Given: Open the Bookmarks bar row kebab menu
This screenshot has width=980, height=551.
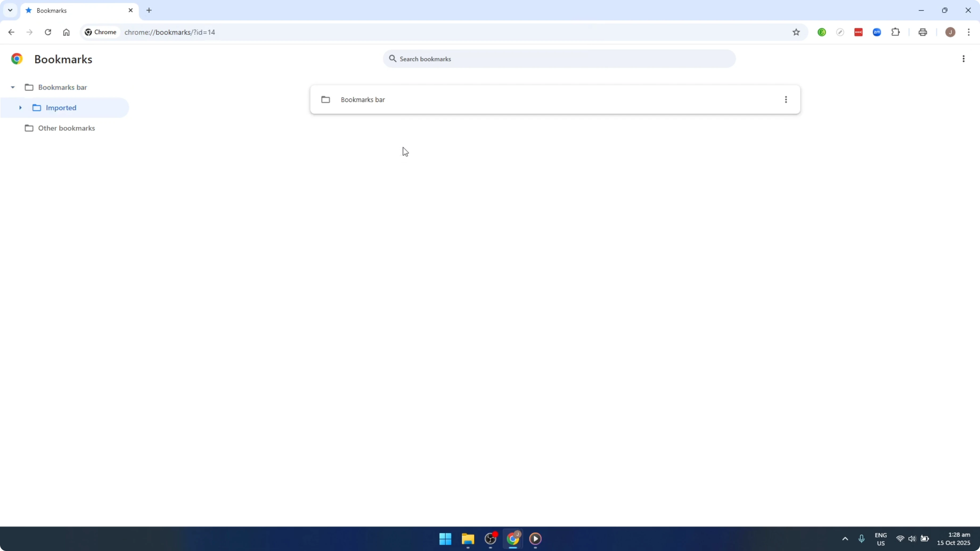Looking at the screenshot, I should click(786, 99).
